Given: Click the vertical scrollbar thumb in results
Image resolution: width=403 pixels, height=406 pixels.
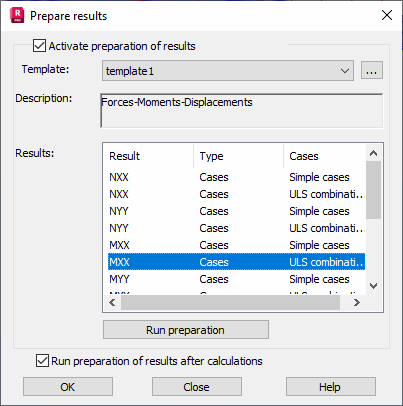Looking at the screenshot, I should click(373, 190).
